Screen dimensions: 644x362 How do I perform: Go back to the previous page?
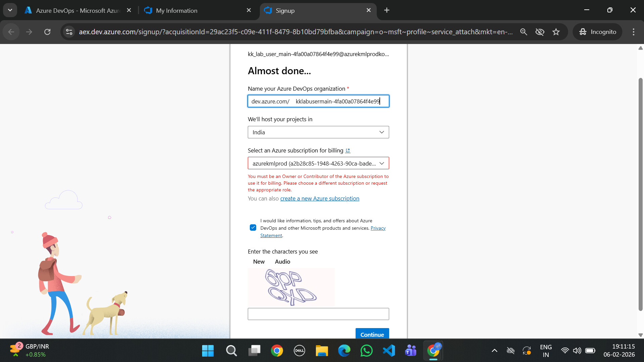[11, 32]
